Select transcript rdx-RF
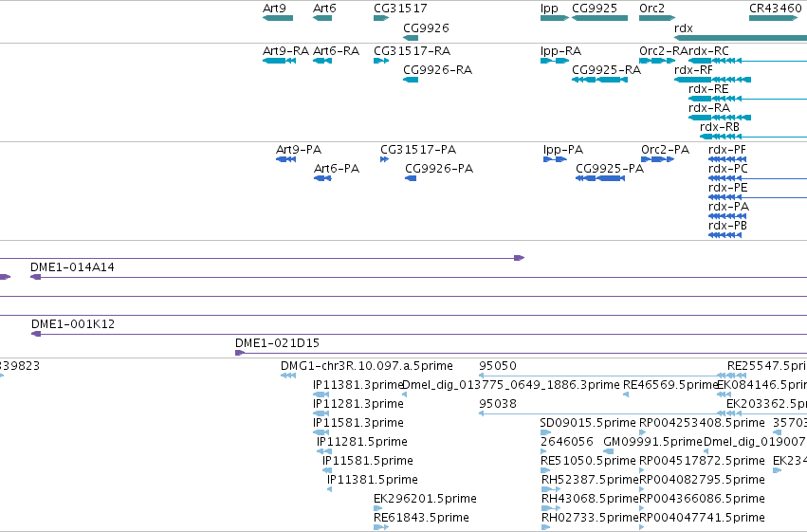The image size is (807, 532). point(713,80)
